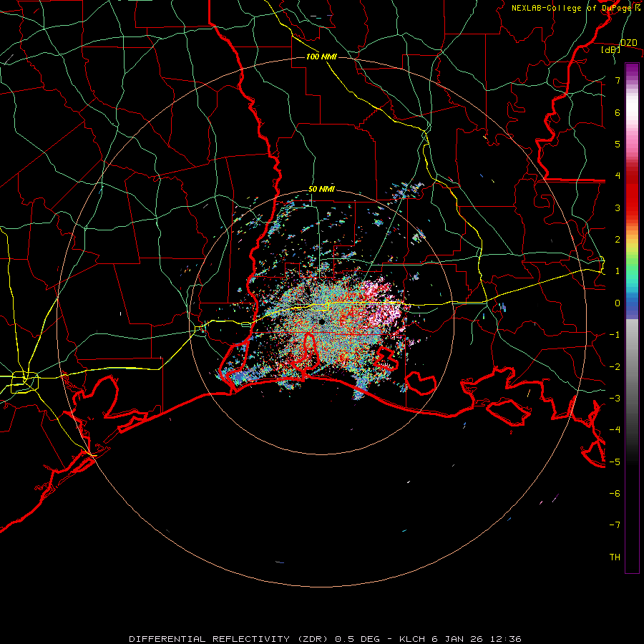
Task: Click the 0 value on color scale
Action: (618, 303)
